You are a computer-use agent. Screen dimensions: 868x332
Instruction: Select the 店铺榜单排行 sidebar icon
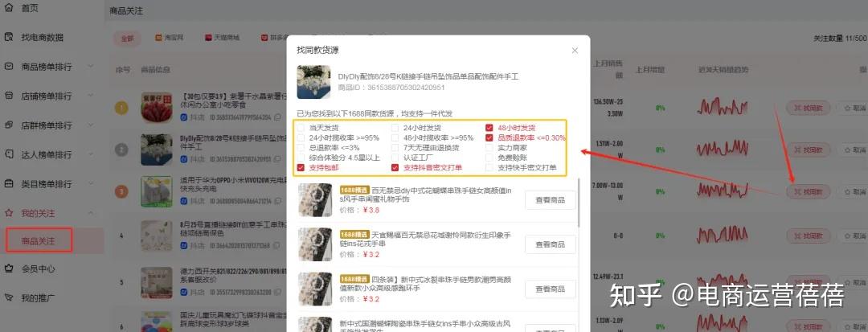coord(8,96)
